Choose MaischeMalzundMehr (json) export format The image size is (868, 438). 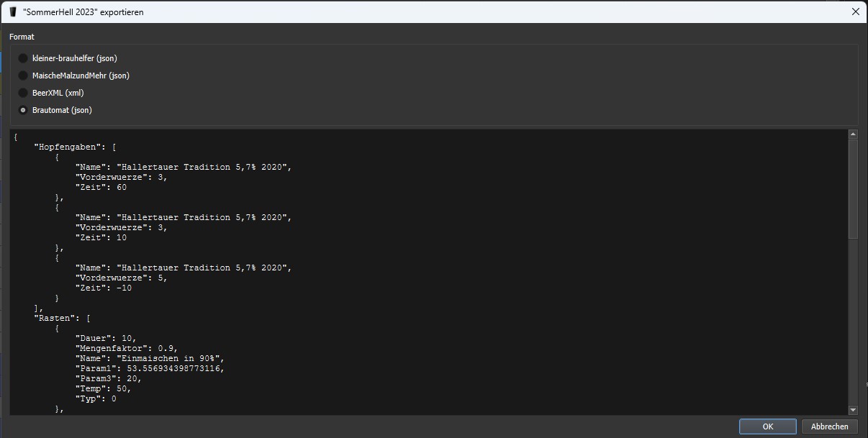[24, 76]
